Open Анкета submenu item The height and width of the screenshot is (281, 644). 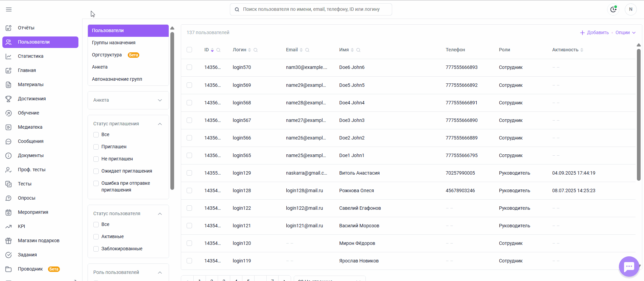click(x=128, y=67)
